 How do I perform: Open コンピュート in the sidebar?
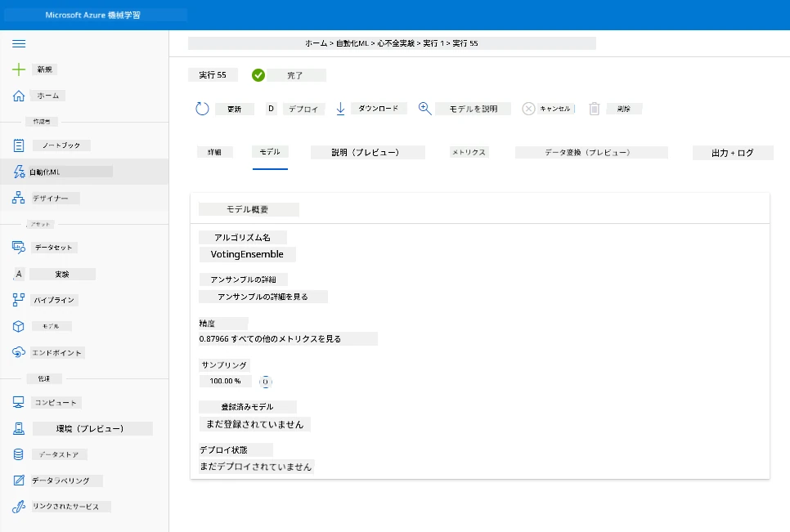coord(56,403)
